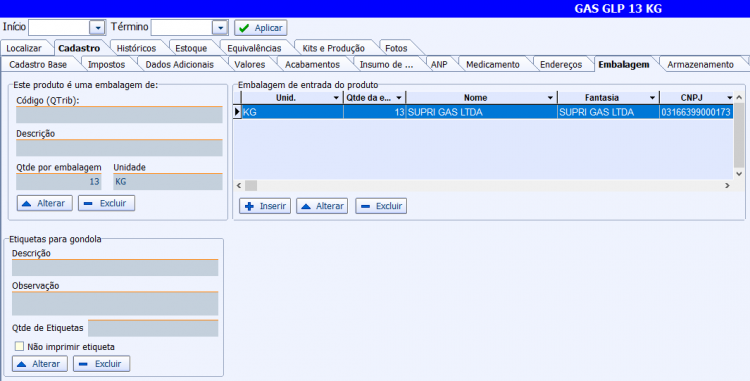
Task: Toggle Não imprimir etiqueta checkbox
Action: tap(19, 346)
